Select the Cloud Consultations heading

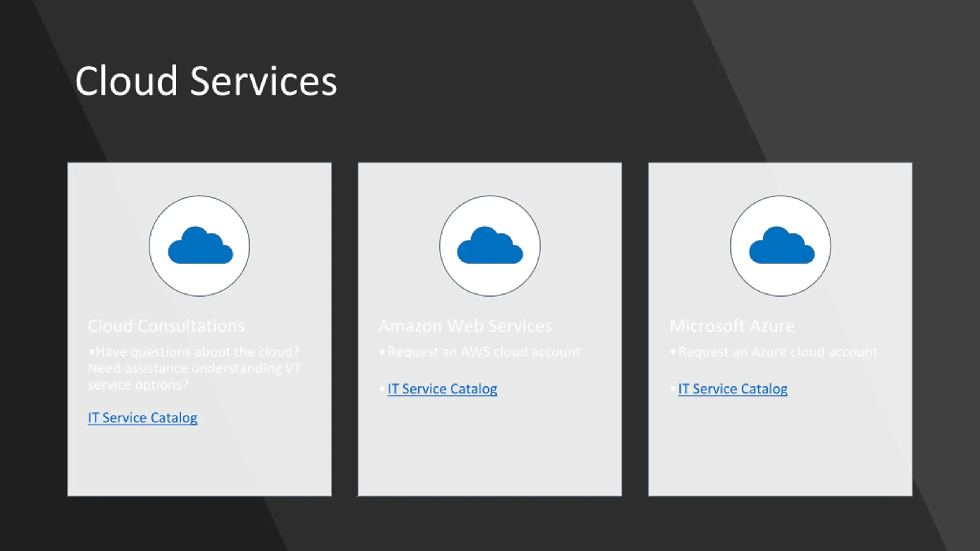pos(166,326)
